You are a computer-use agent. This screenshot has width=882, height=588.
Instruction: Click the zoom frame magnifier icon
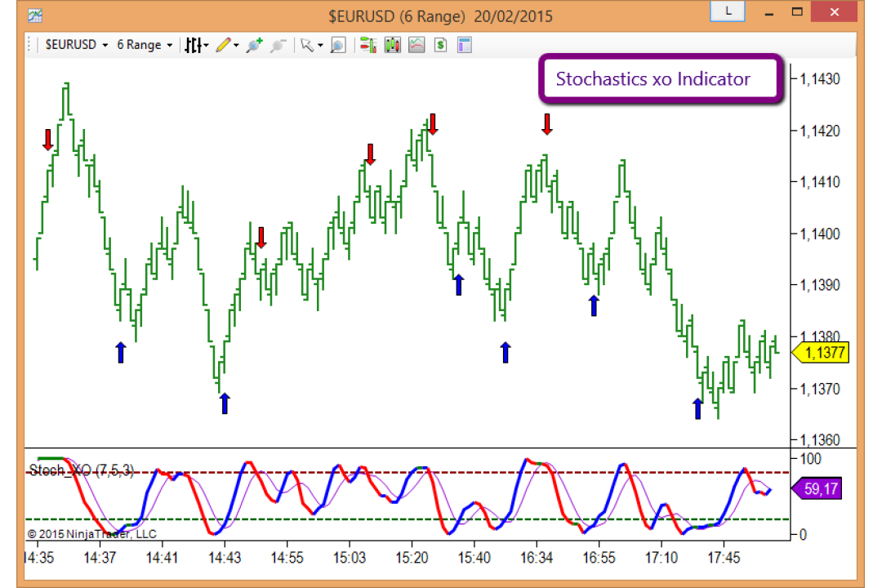(x=337, y=45)
